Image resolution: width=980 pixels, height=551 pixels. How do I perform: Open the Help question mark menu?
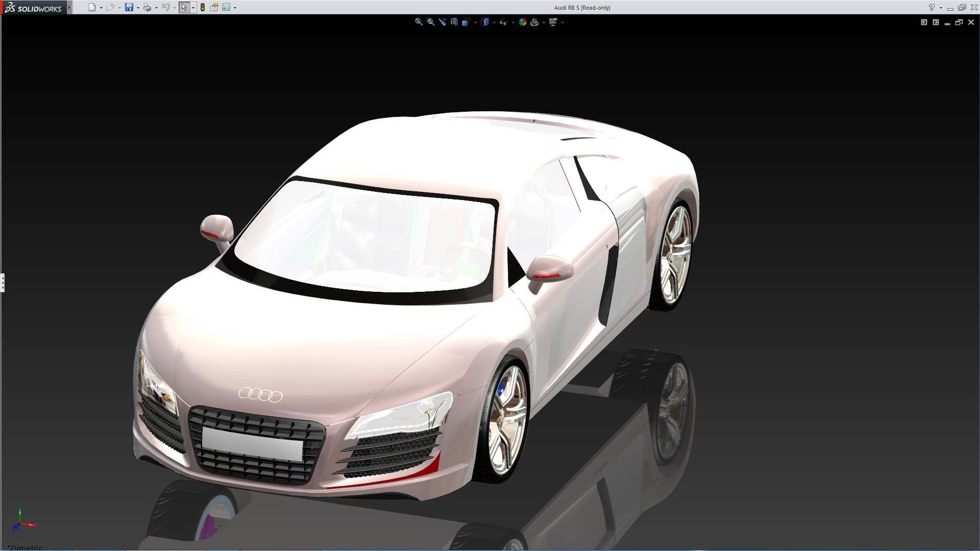[931, 8]
